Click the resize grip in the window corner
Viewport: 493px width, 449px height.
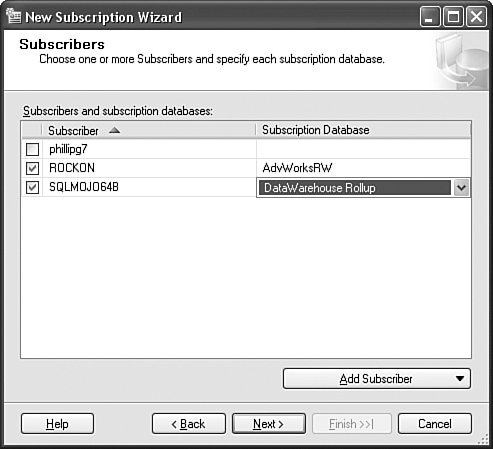pyautogui.click(x=483, y=440)
